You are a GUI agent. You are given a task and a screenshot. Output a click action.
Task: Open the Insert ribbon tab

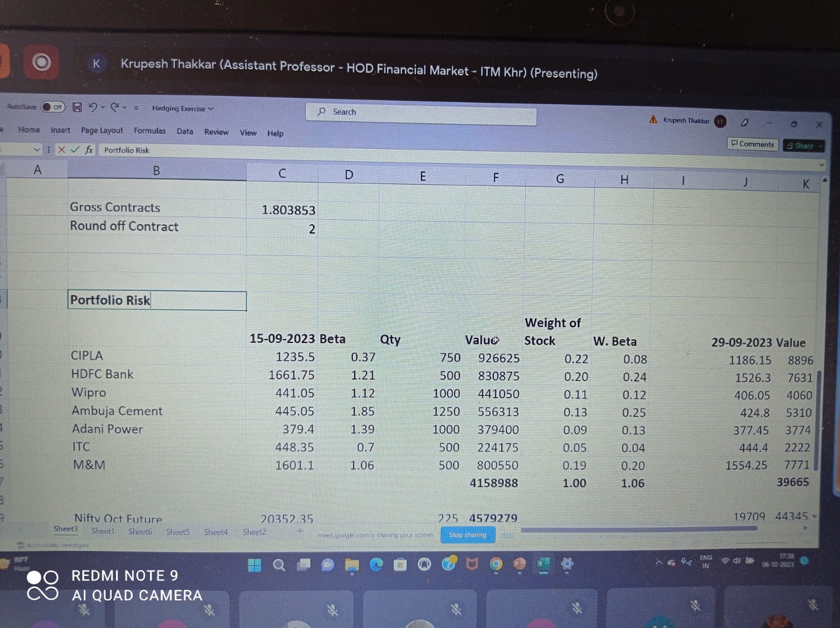60,130
